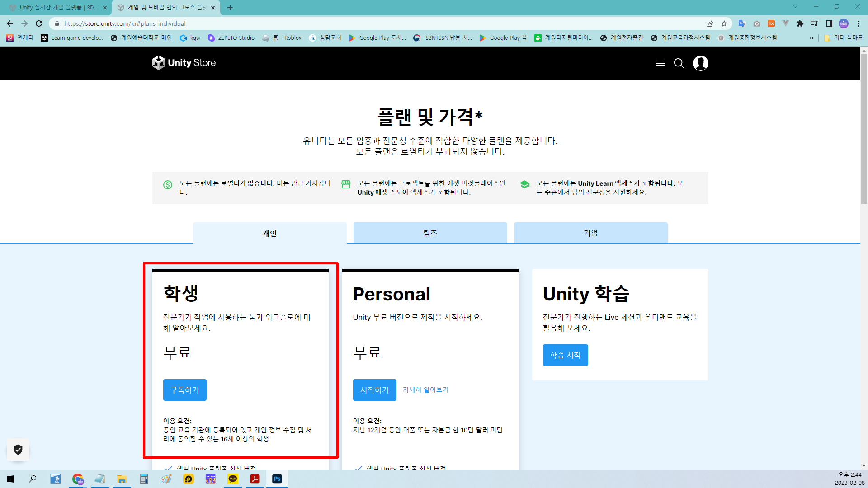Open the media control playlist icon

pos(815,23)
